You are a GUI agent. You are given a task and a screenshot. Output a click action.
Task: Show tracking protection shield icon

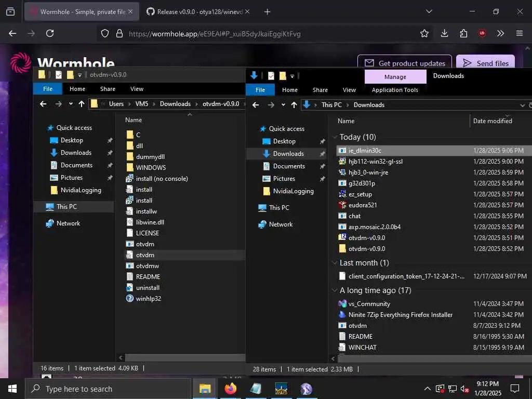click(105, 33)
